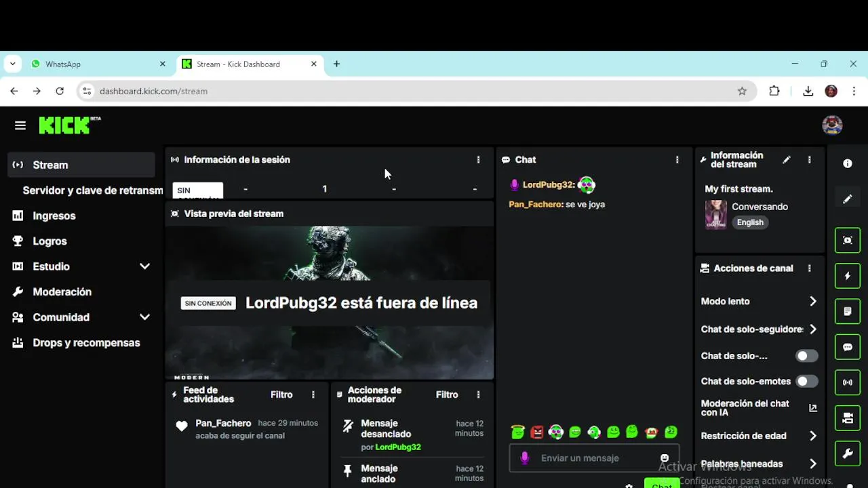Screen dimensions: 868x488
Task: Open the browser tab search dropdown
Action: [x=12, y=64]
